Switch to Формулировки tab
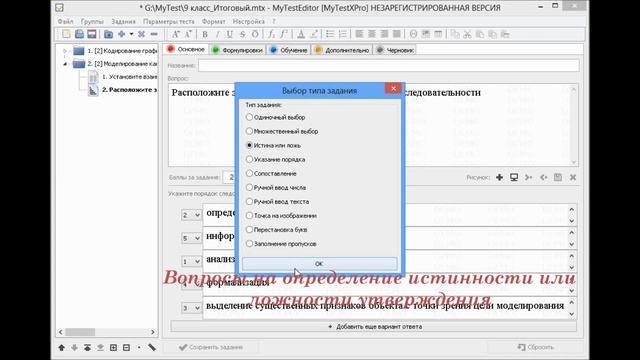Viewport: 640px width, 360px height. click(238, 50)
